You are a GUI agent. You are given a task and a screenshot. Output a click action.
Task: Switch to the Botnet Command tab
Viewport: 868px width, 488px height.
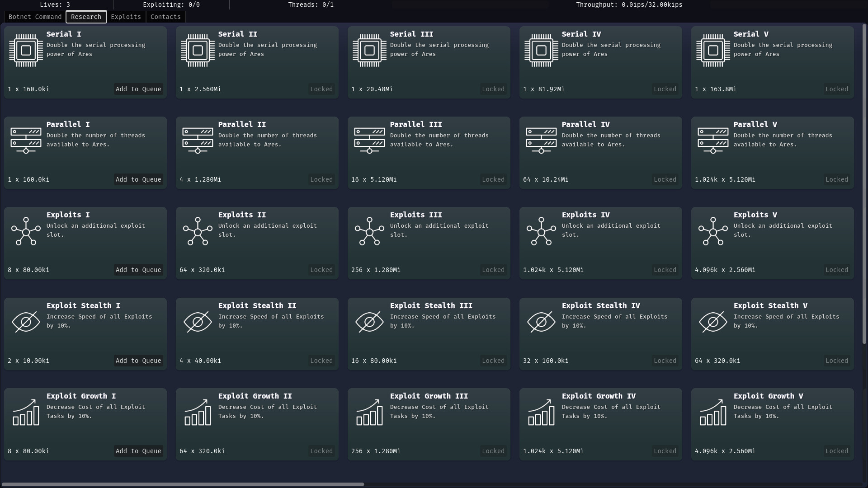point(35,17)
